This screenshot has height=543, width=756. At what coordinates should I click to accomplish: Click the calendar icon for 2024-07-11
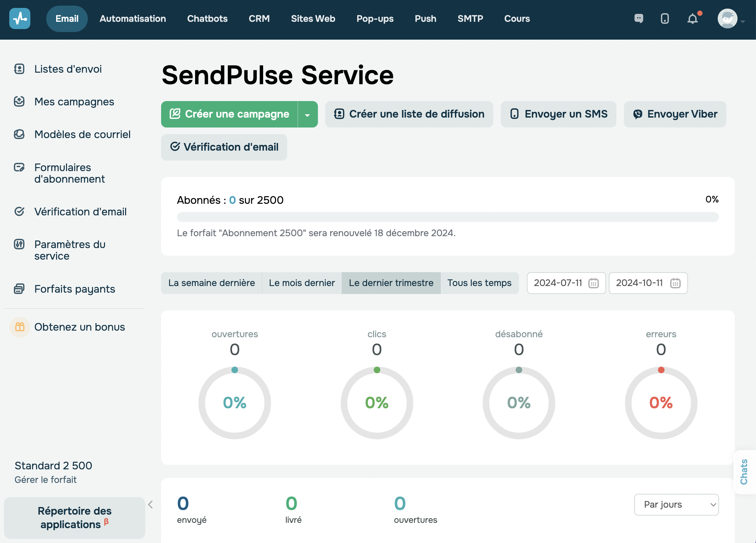coord(594,283)
